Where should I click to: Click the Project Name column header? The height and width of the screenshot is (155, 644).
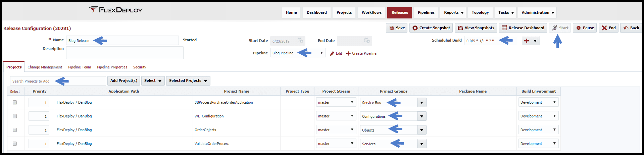237,91
